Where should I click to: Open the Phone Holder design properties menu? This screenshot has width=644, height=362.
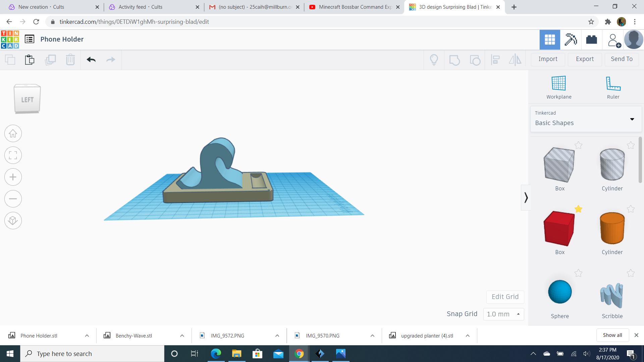point(30,39)
